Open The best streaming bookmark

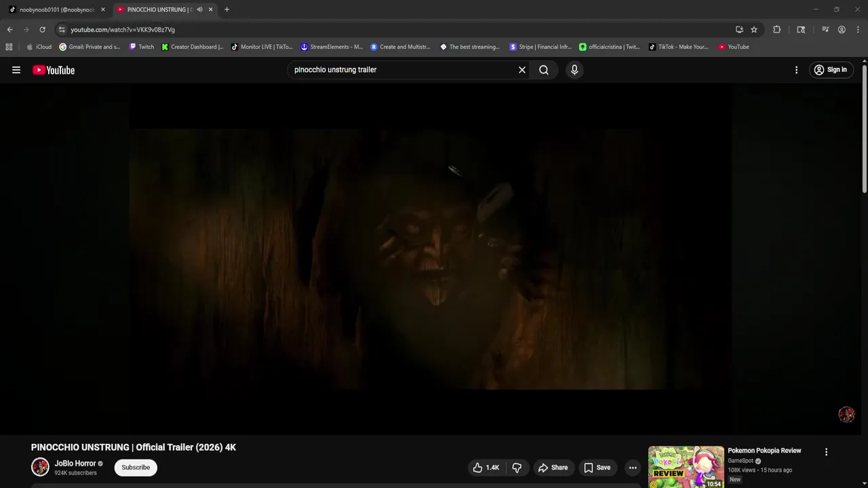(x=470, y=47)
